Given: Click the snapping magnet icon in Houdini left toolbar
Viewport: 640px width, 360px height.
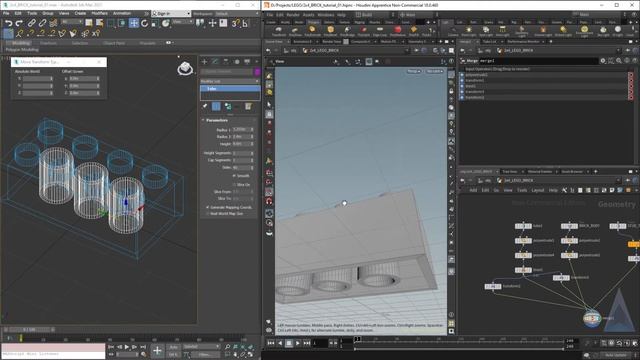Looking at the screenshot, I should pos(269,201).
